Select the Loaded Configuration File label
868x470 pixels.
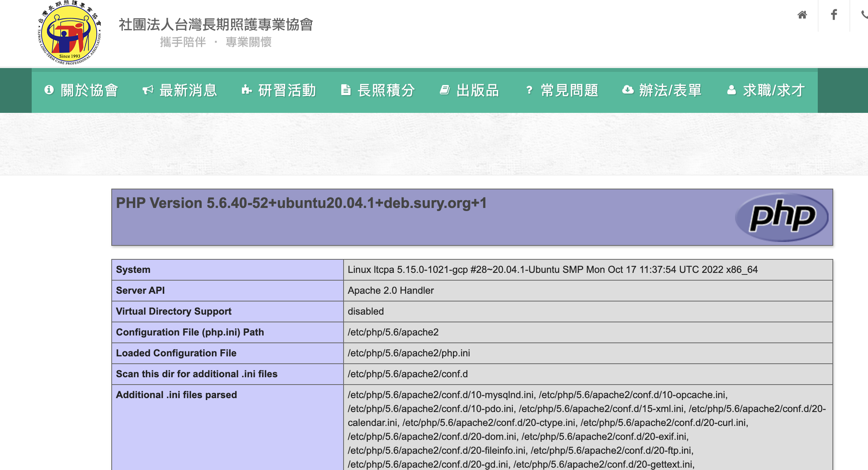[x=176, y=353]
